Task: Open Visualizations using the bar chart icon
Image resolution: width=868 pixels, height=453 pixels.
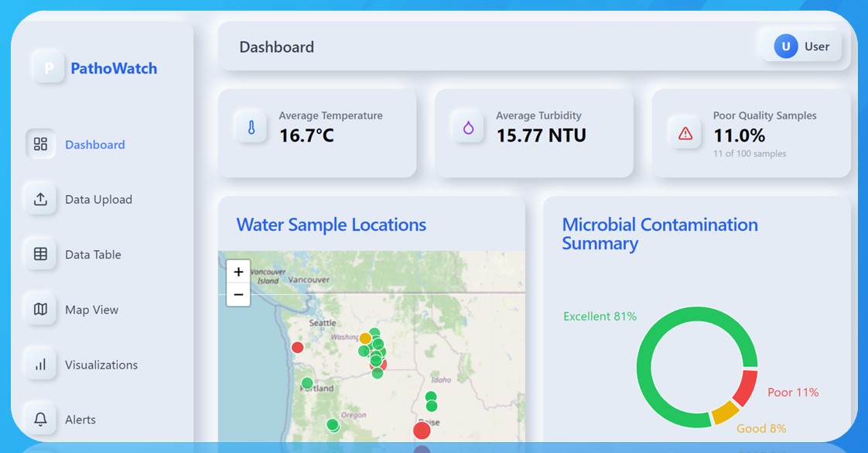Action: 40,364
